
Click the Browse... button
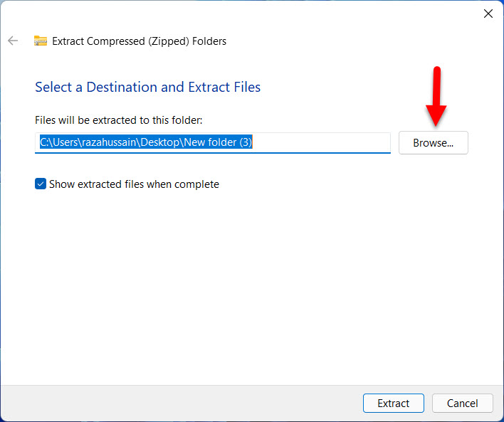[x=433, y=142]
